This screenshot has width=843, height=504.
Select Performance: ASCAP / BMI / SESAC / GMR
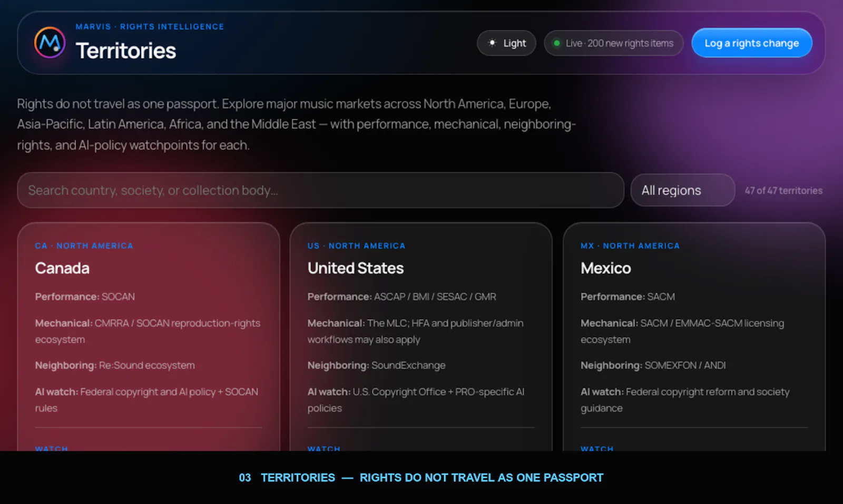pos(402,297)
